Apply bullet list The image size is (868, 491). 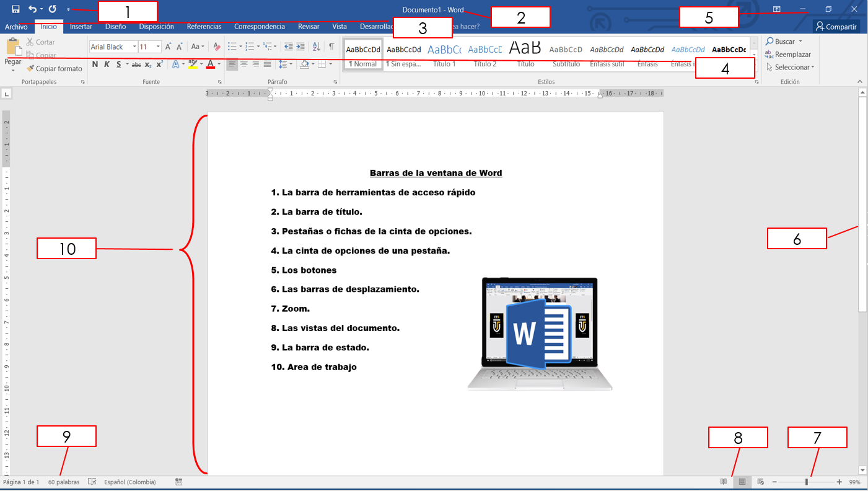click(232, 46)
